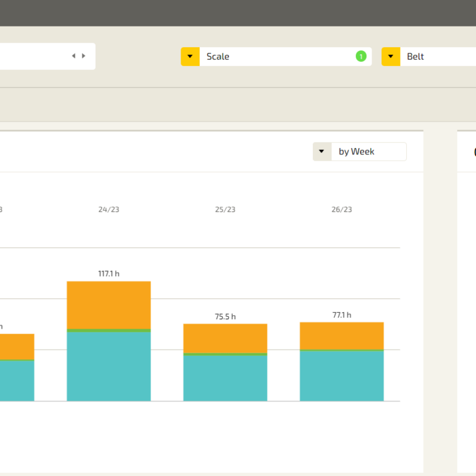Screen dimensions: 476x476
Task: Click the green badge in Scale filter
Action: (361, 56)
